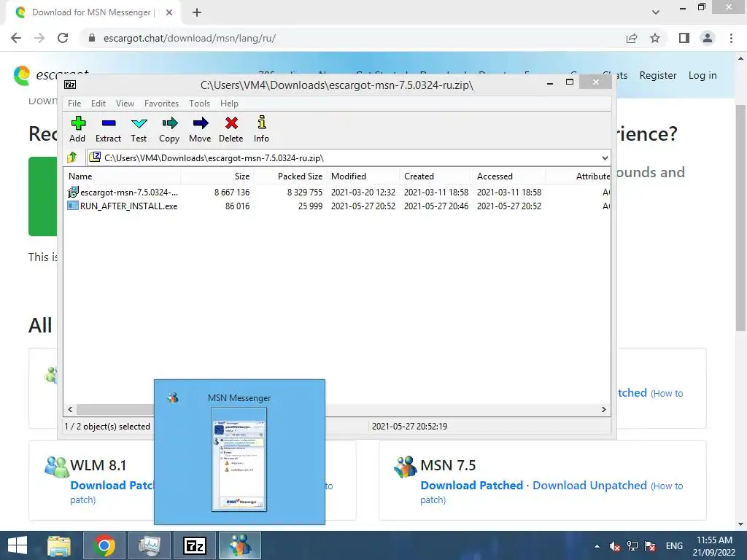Choose the Move toolbar icon

point(200,129)
